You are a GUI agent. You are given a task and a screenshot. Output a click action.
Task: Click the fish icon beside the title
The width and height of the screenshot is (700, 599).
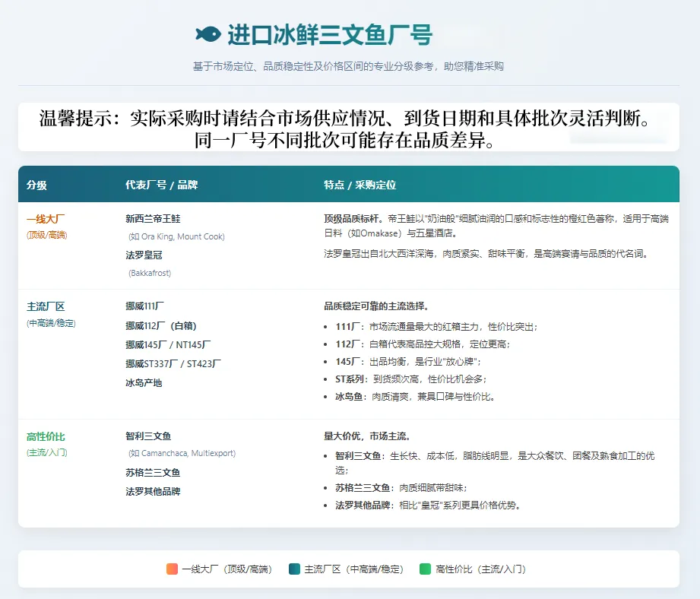[208, 34]
